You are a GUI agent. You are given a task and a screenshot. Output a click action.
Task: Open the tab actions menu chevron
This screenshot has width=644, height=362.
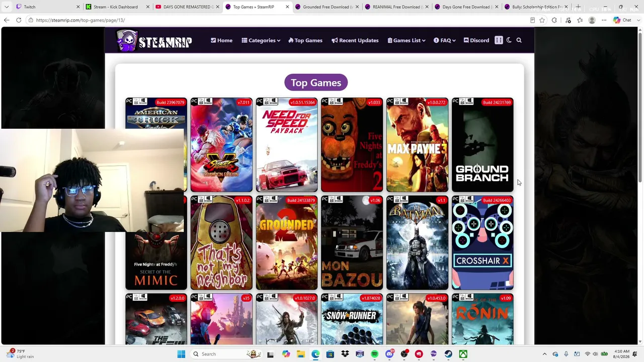[x=7, y=7]
